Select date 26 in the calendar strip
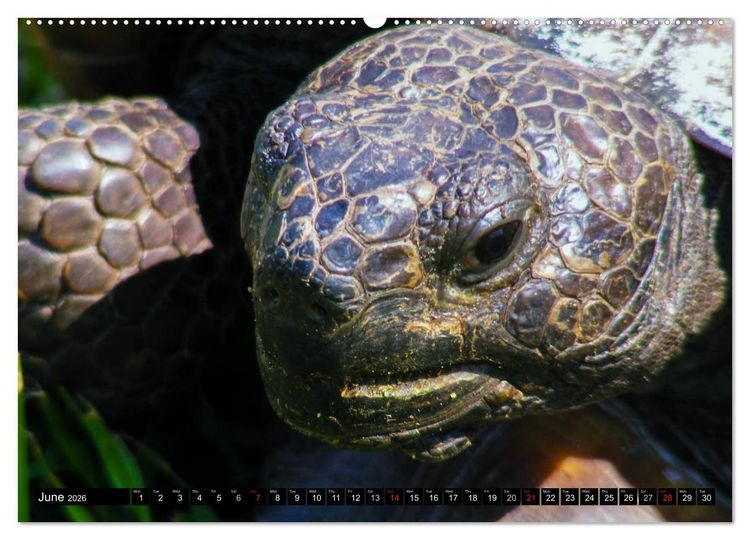 pyautogui.click(x=629, y=496)
